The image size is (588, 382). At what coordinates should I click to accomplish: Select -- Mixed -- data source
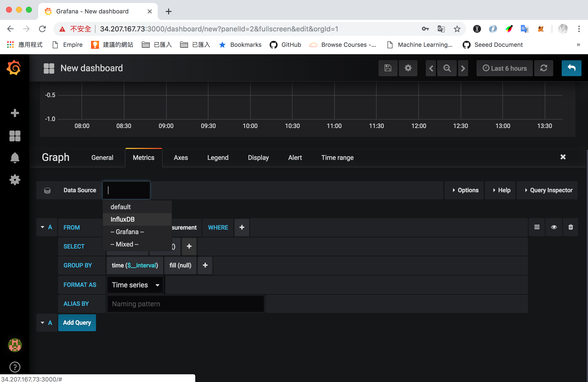pos(137,244)
